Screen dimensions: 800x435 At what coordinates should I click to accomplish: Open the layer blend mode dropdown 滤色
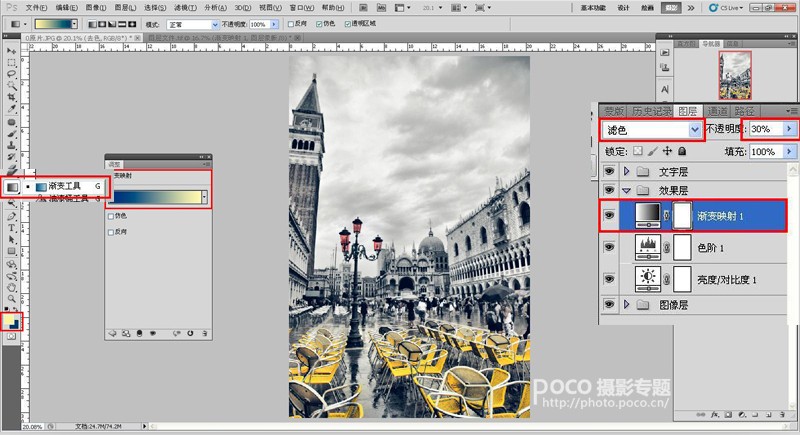tap(652, 130)
